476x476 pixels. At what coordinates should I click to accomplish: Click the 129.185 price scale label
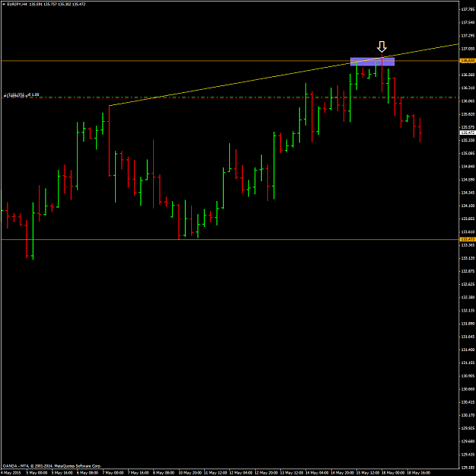[468, 468]
